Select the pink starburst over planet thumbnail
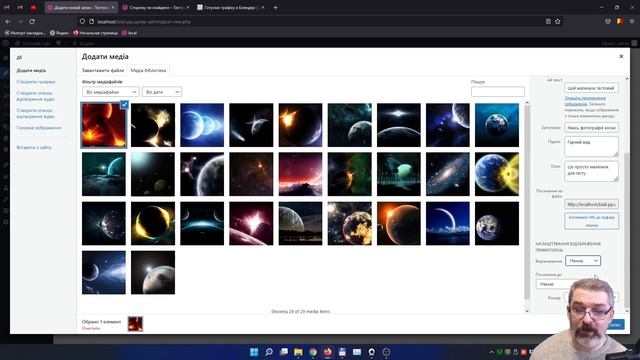The image size is (640, 360). coord(251,223)
